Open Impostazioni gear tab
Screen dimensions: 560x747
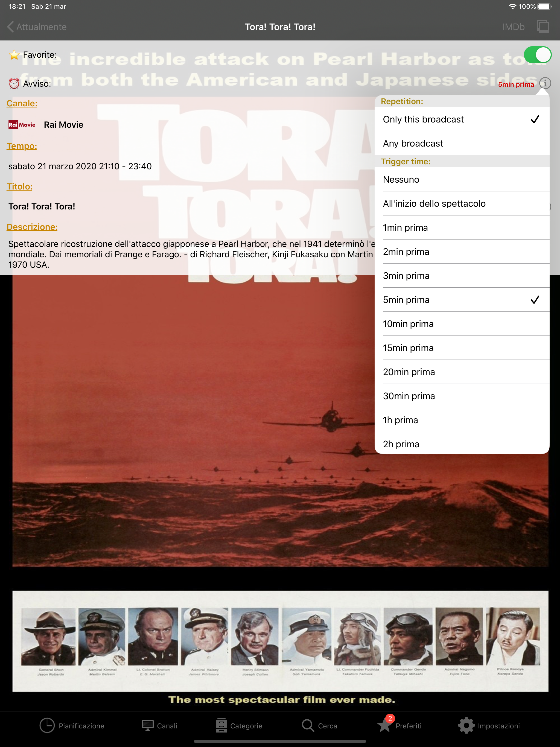point(489,725)
